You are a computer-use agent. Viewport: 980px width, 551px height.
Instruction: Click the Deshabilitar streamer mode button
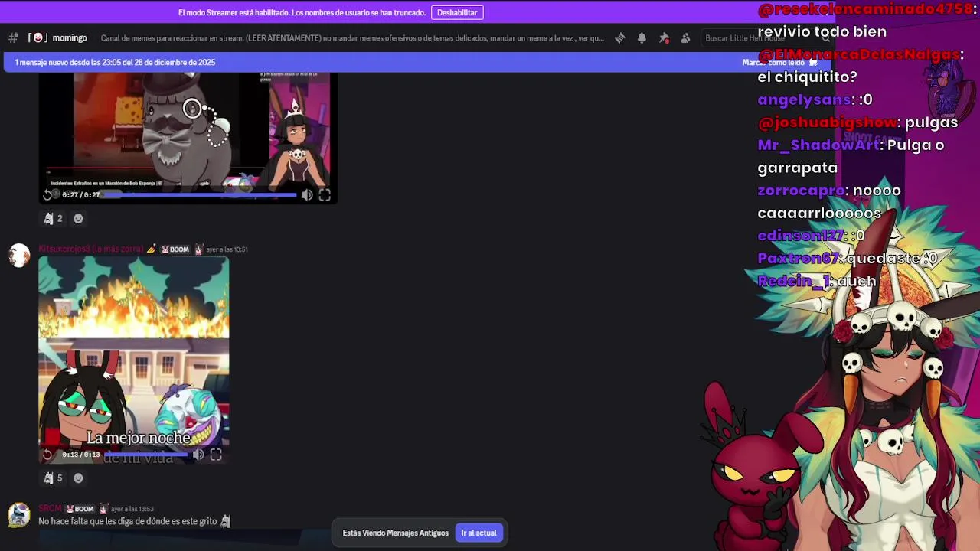click(457, 12)
